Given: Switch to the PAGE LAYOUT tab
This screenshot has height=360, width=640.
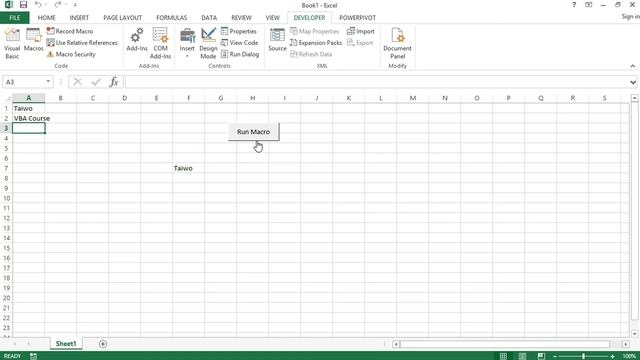Looking at the screenshot, I should 122,18.
